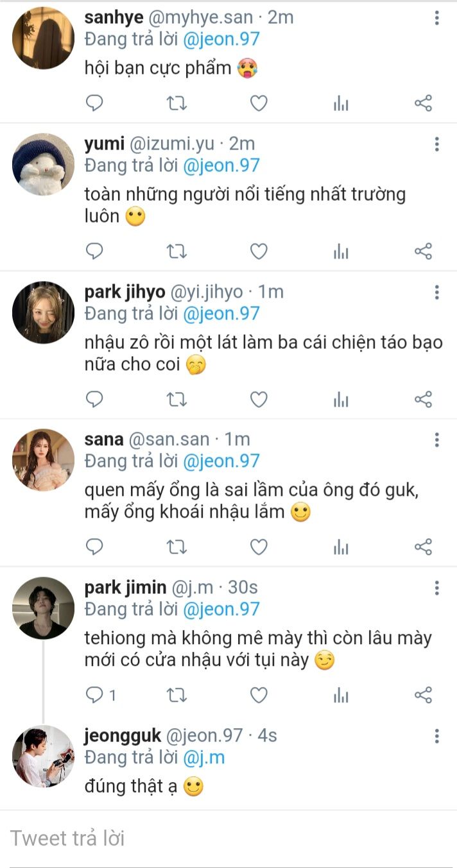This screenshot has height=868, width=457.
Task: Reply to sana's tweet
Action: pyautogui.click(x=94, y=547)
